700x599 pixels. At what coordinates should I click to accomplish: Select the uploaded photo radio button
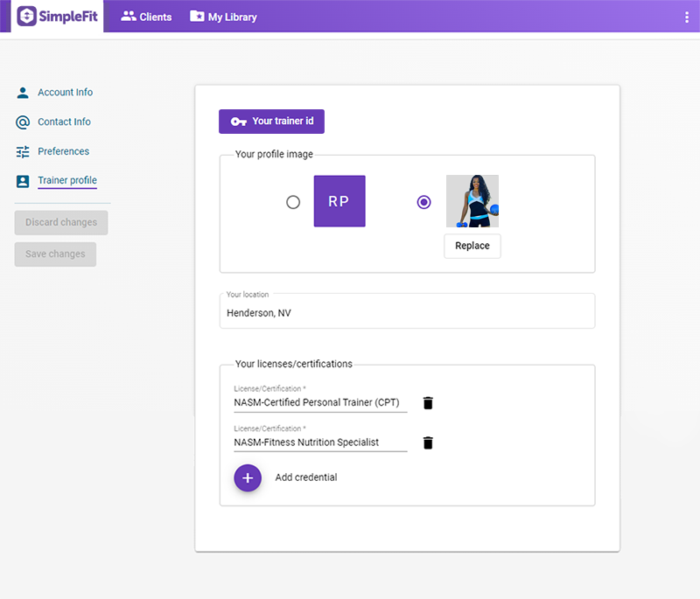[424, 202]
